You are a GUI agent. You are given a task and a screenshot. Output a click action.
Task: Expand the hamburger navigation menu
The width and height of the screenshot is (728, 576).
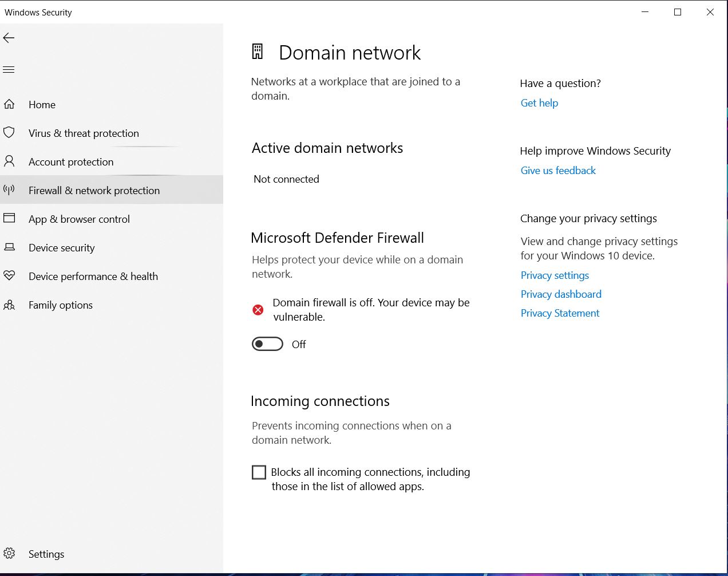pos(9,70)
